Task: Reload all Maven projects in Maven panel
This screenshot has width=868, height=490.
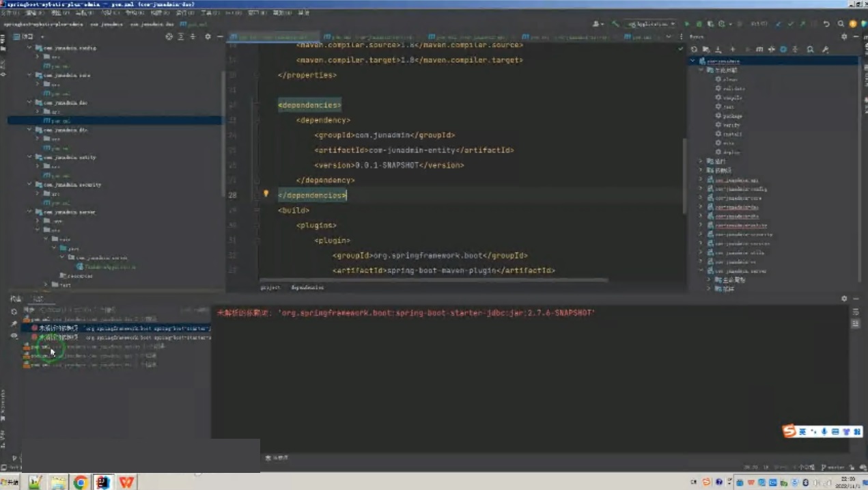Action: [694, 49]
